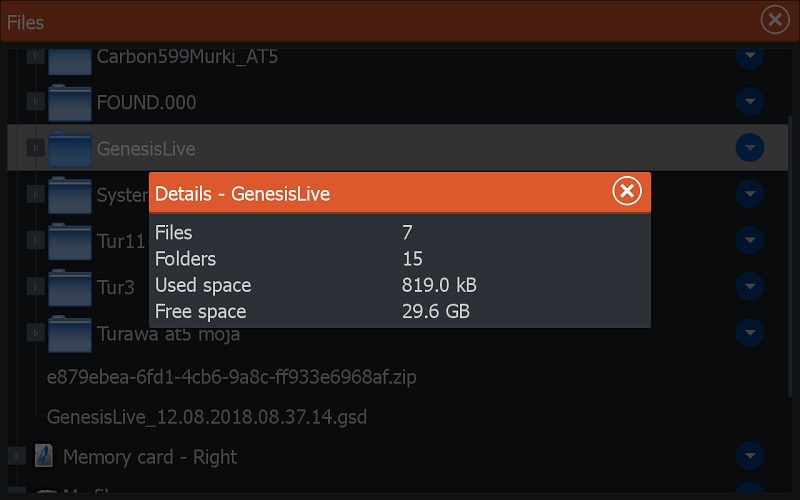The height and width of the screenshot is (500, 800).
Task: Select the e879ebea zip file
Action: tap(231, 377)
